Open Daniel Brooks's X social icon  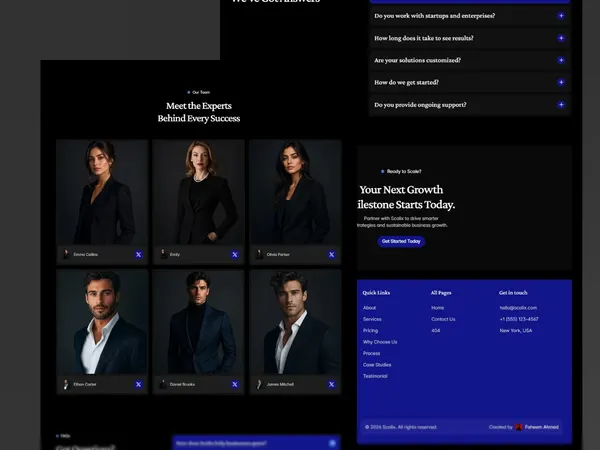pyautogui.click(x=235, y=384)
